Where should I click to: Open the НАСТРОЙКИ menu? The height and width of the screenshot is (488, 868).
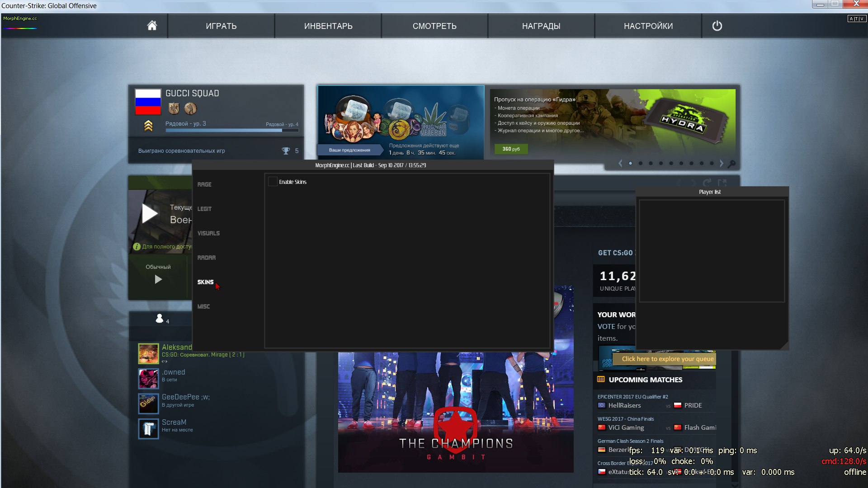[648, 26]
